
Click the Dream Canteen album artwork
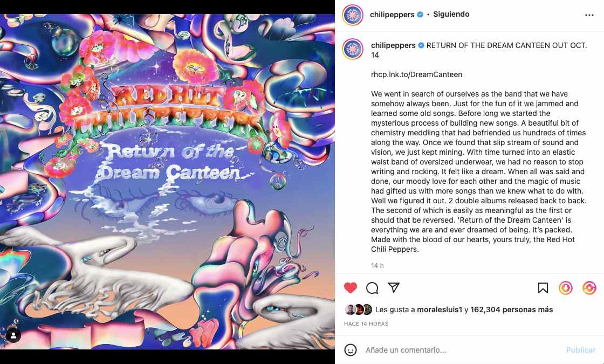pyautogui.click(x=167, y=182)
